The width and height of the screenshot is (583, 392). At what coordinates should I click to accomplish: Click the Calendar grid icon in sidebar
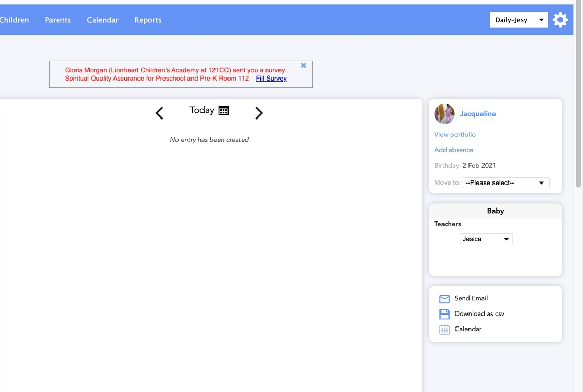coord(445,330)
